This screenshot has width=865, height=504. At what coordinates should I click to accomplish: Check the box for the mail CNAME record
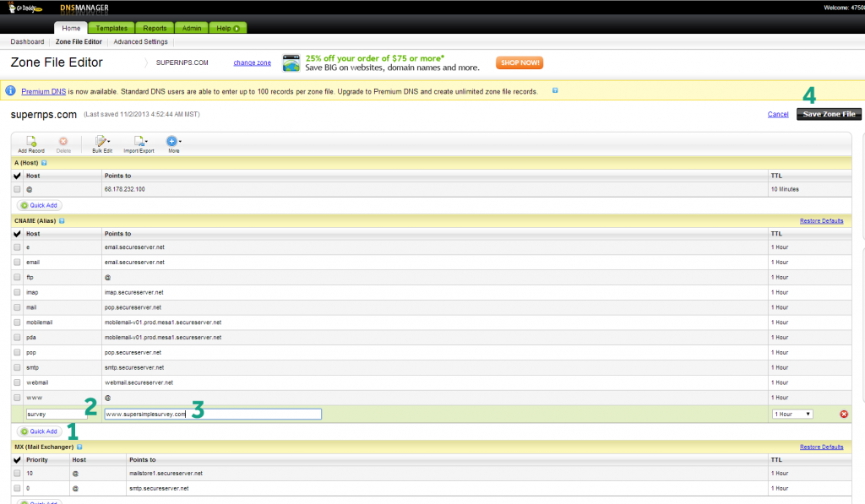pos(17,307)
